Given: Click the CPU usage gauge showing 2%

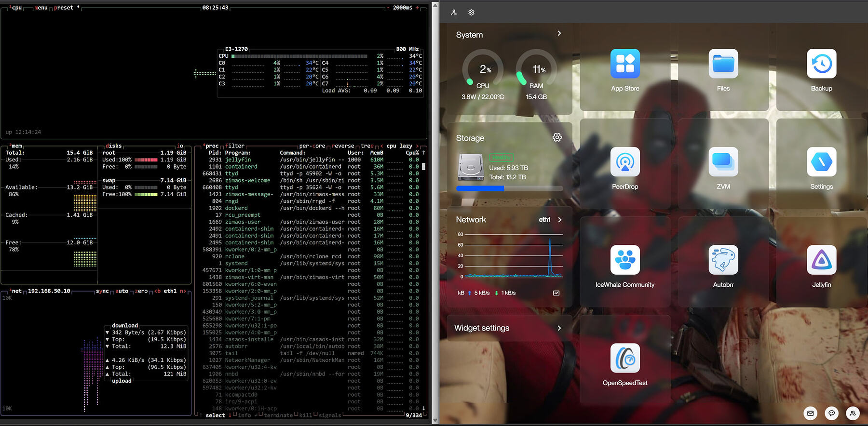Looking at the screenshot, I should point(483,69).
